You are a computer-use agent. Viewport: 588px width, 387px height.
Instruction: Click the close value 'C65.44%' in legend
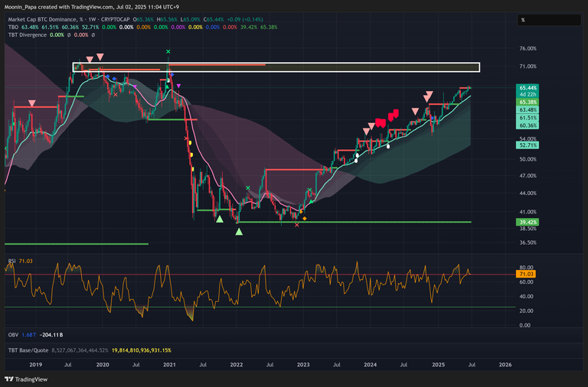pos(214,19)
